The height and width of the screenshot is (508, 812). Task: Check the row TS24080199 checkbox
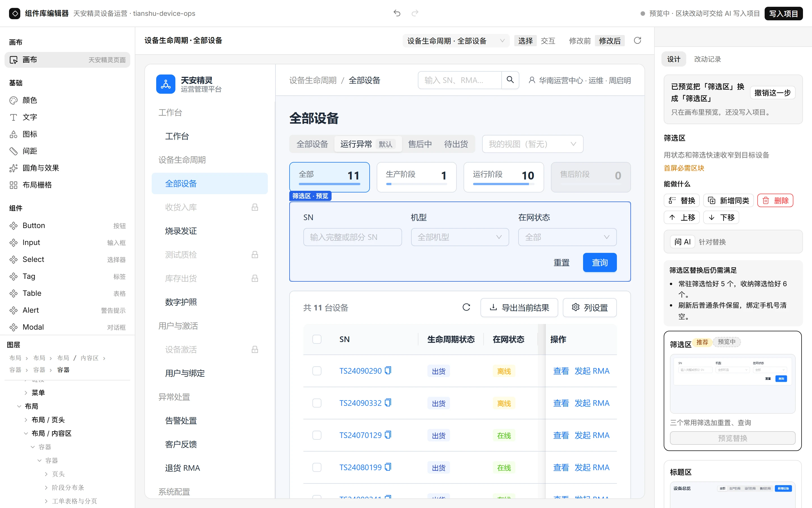pos(317,467)
